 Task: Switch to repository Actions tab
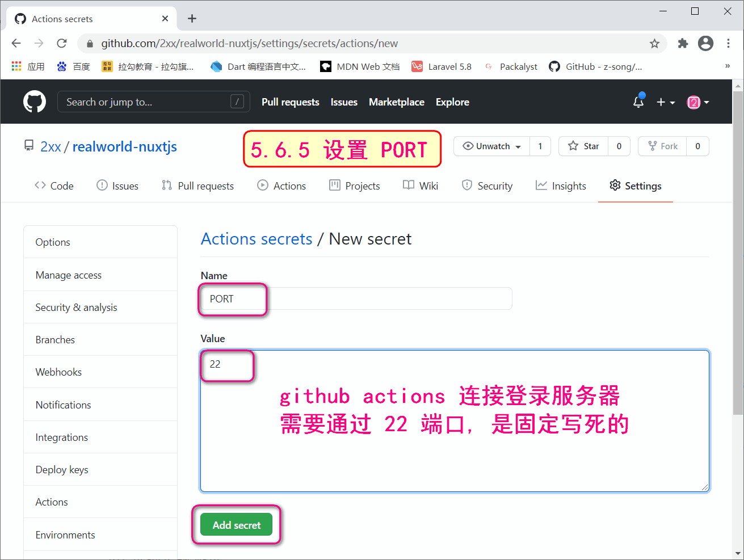tap(281, 186)
